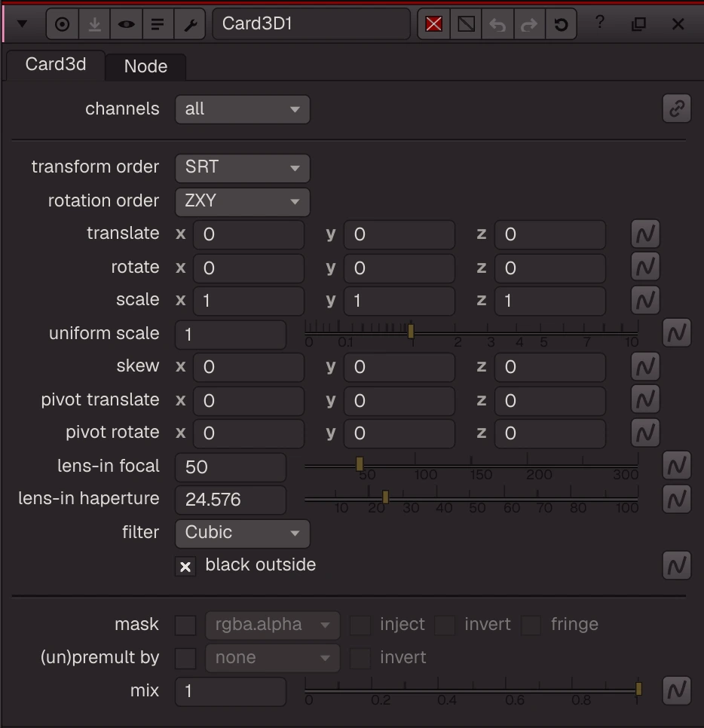Open the channels dropdown set to all
The height and width of the screenshot is (728, 704).
pyautogui.click(x=243, y=109)
